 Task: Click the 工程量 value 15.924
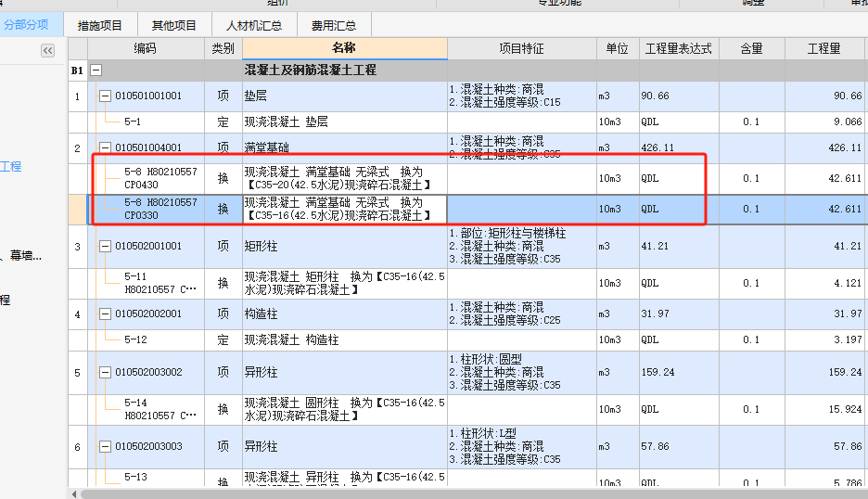[824, 409]
